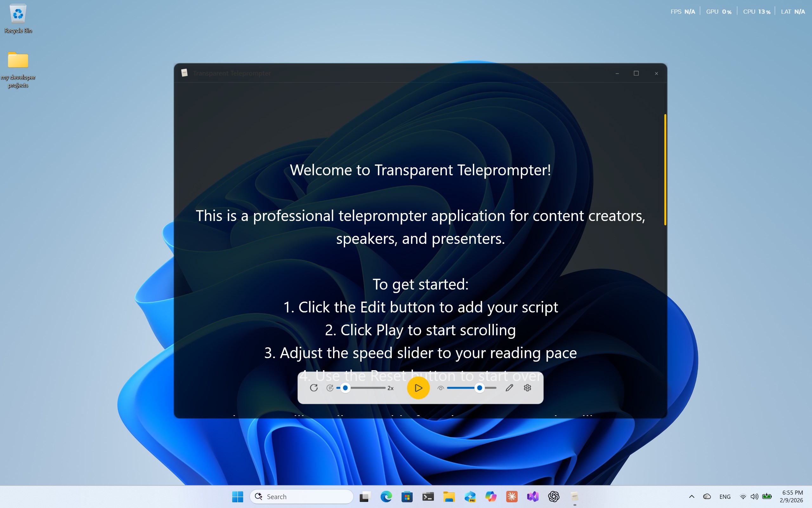Open the Windows Start menu

point(238,497)
